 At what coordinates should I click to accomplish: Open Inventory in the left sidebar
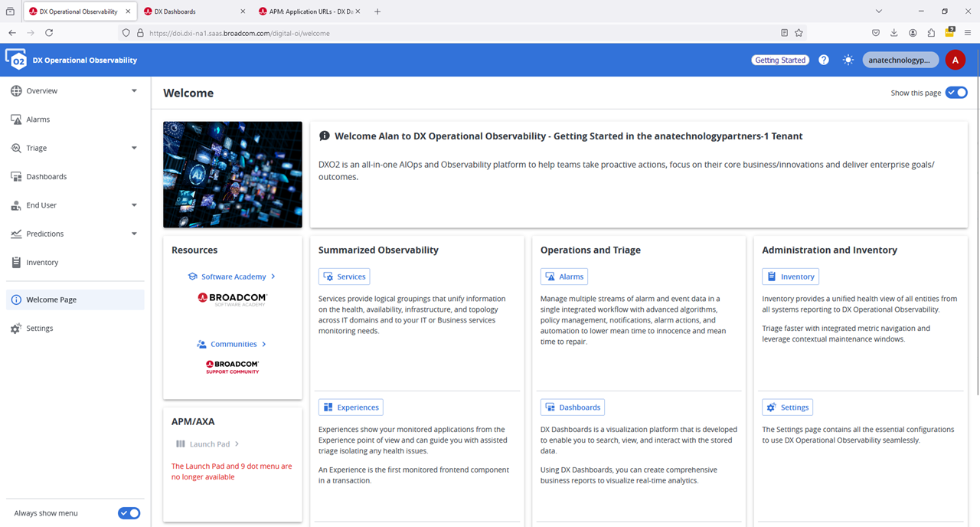[x=41, y=263]
